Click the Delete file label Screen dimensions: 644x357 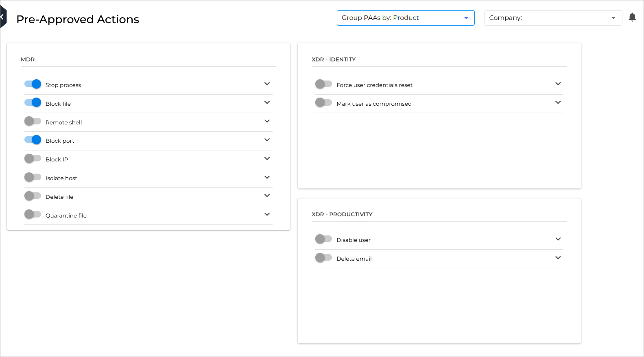(x=59, y=197)
